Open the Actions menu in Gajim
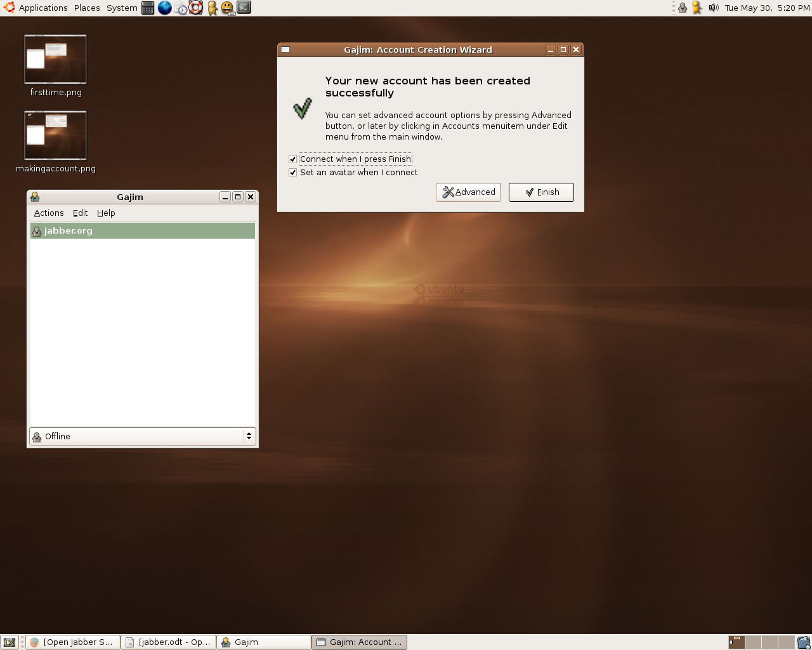 pyautogui.click(x=49, y=213)
